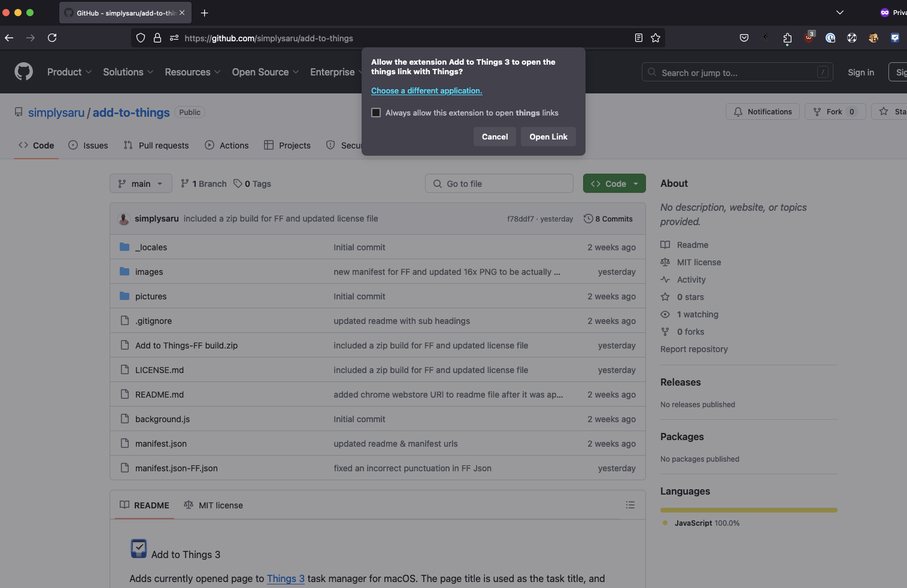Click the star icon beside 0 stars

point(665,296)
